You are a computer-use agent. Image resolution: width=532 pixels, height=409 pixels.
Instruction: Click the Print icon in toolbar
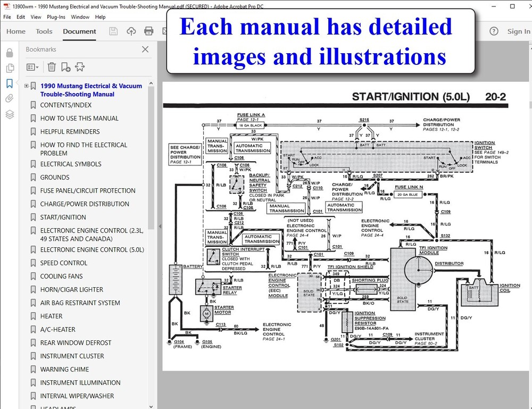148,31
